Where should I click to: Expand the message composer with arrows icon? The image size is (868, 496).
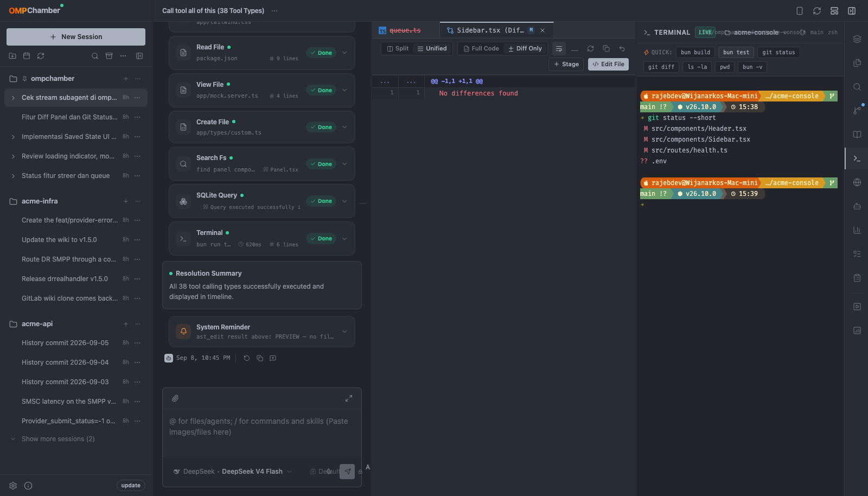pyautogui.click(x=349, y=398)
